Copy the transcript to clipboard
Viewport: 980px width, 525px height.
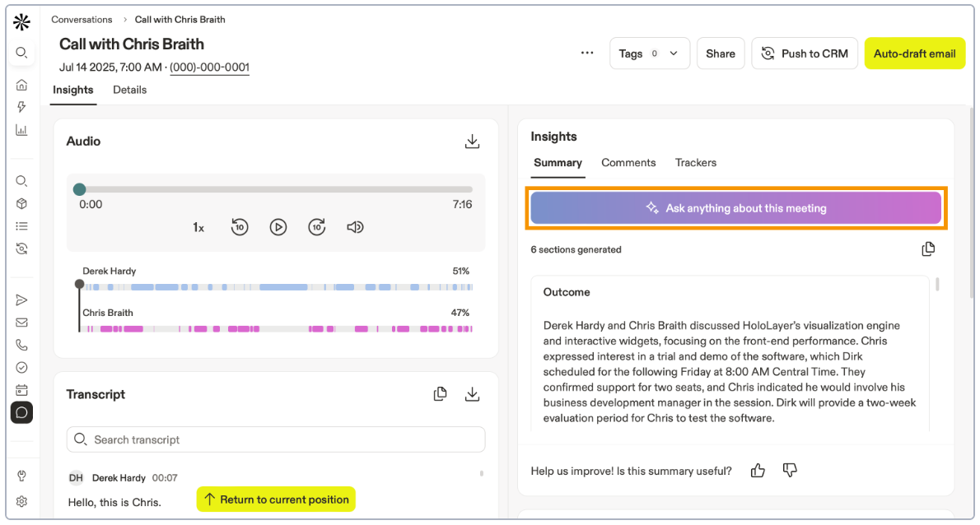(x=440, y=393)
